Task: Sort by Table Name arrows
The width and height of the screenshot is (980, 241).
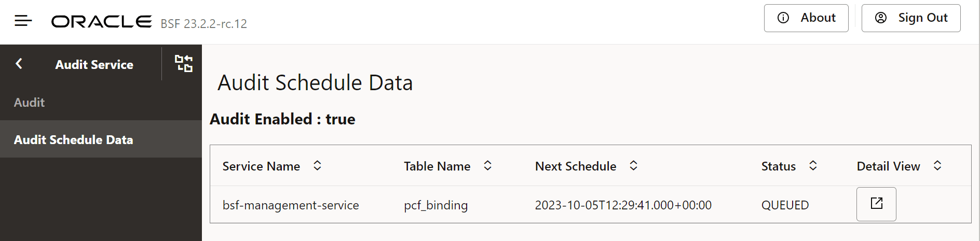Action: tap(487, 166)
